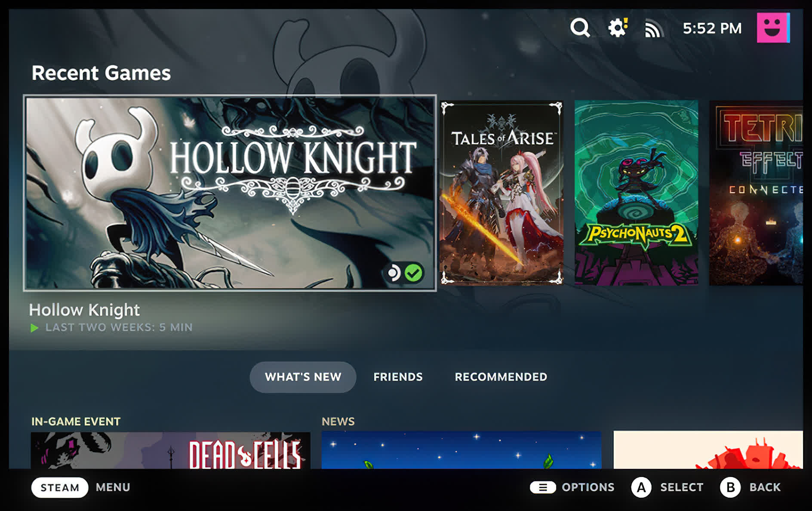Open Psychonauts 2 from recent games
The image size is (812, 511).
click(x=637, y=192)
